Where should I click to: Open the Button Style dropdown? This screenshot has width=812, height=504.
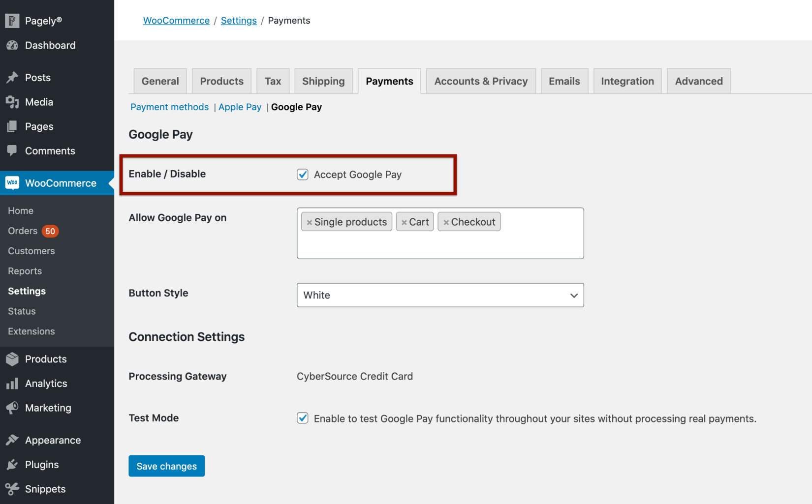[x=573, y=295]
